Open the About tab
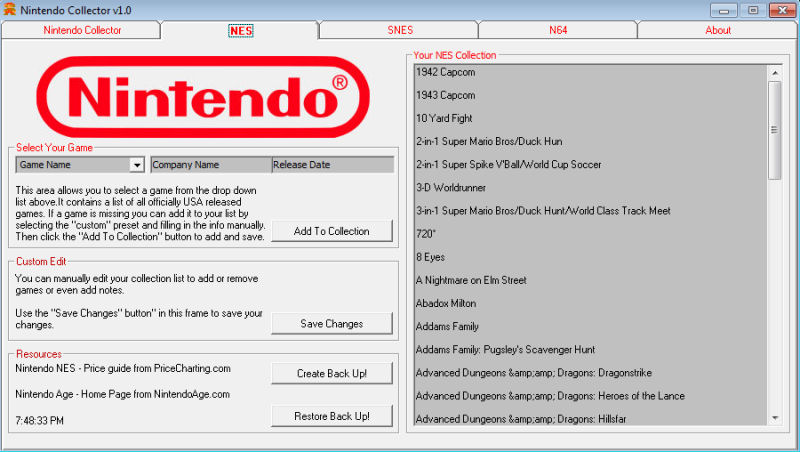The image size is (800, 452). point(717,30)
